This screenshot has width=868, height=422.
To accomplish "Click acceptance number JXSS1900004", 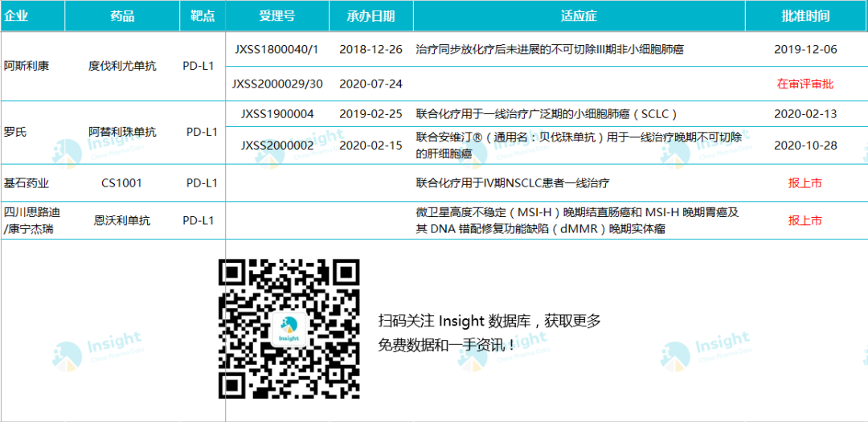I will click(277, 114).
